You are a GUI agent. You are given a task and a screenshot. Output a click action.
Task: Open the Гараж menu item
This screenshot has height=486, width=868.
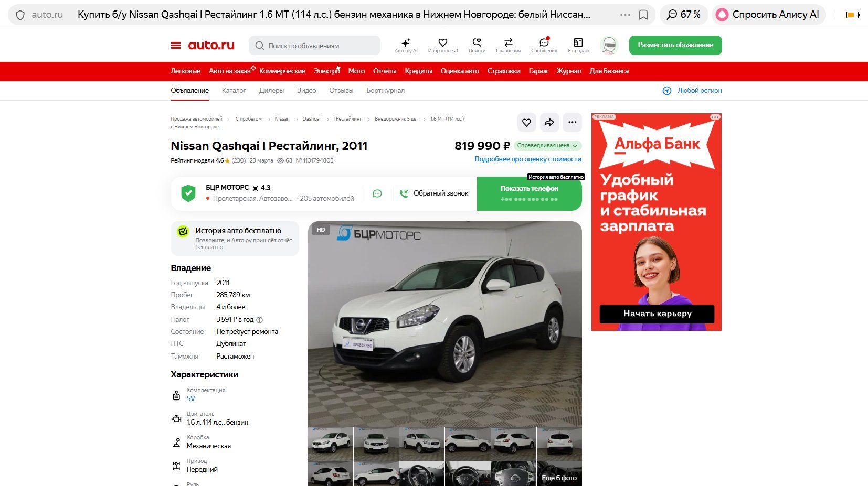click(538, 71)
